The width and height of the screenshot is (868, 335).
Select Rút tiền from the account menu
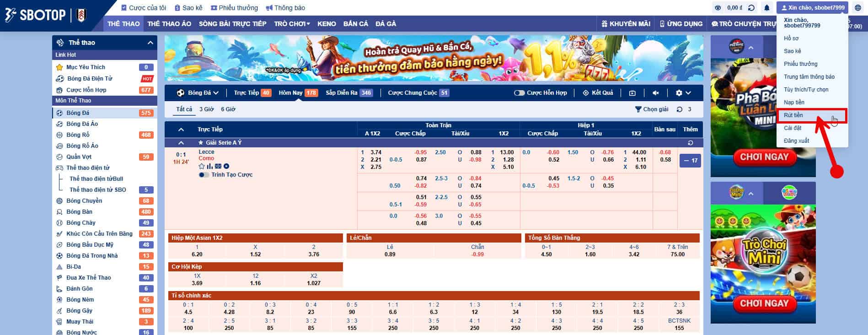pyautogui.click(x=793, y=115)
